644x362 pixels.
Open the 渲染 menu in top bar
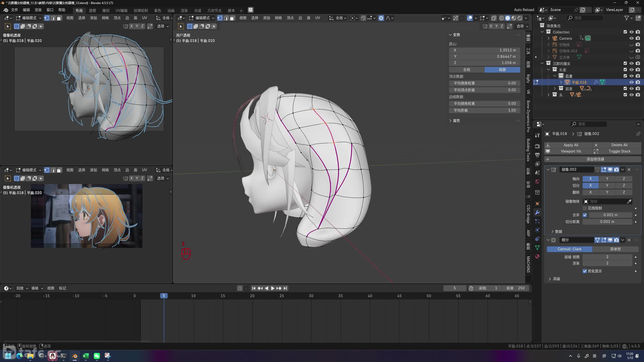[x=38, y=10]
